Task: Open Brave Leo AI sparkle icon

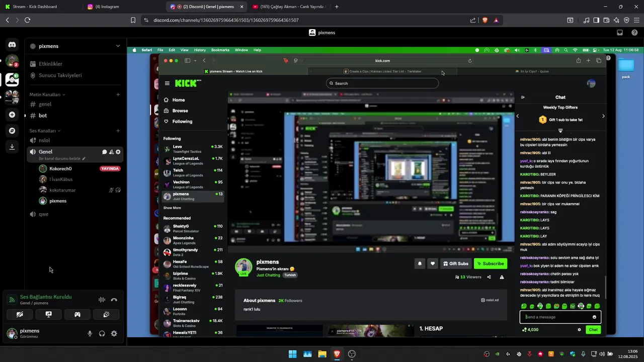Action: 616,20
